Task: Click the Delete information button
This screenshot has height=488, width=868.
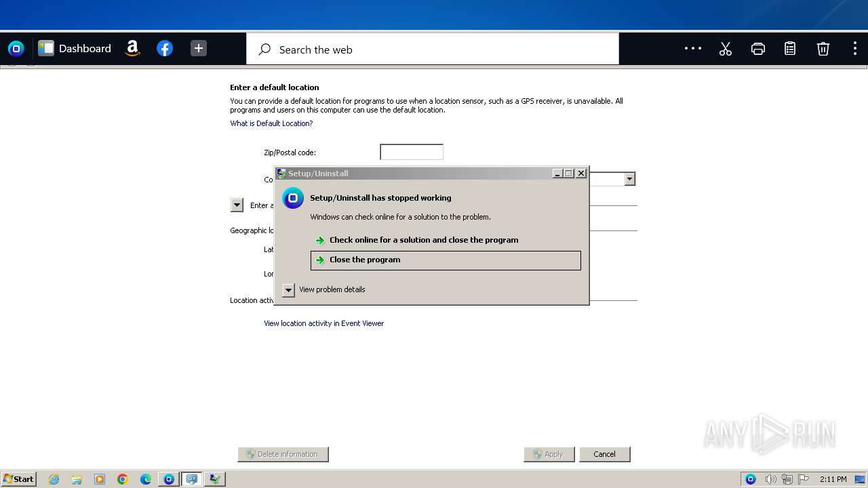Action: click(283, 454)
